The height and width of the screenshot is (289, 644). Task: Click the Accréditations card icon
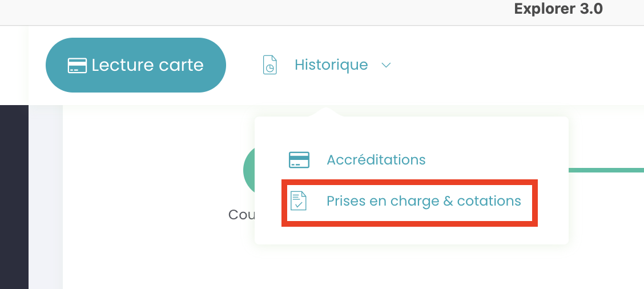[299, 159]
